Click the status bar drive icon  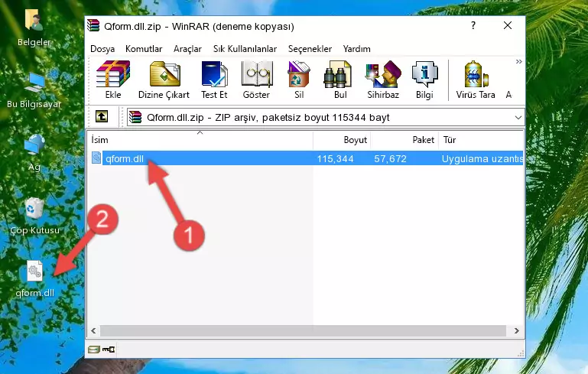(94, 350)
